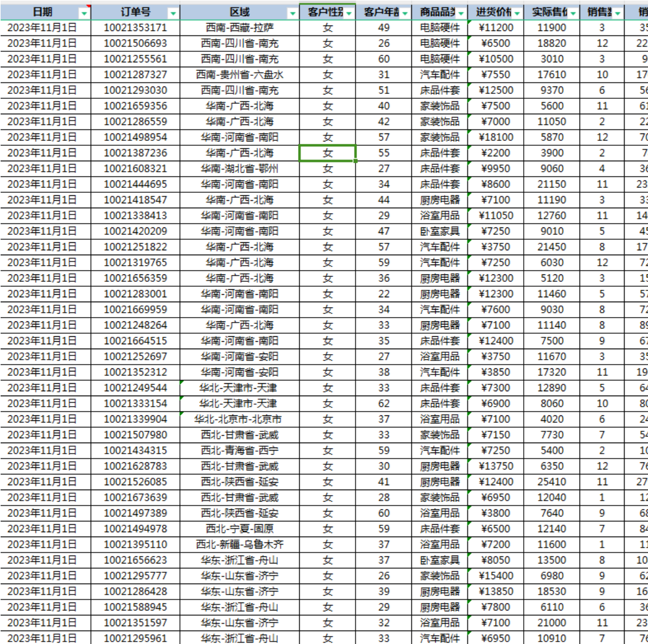648x644 pixels.
Task: Select the purchase price cell ¥11050
Action: click(x=496, y=216)
